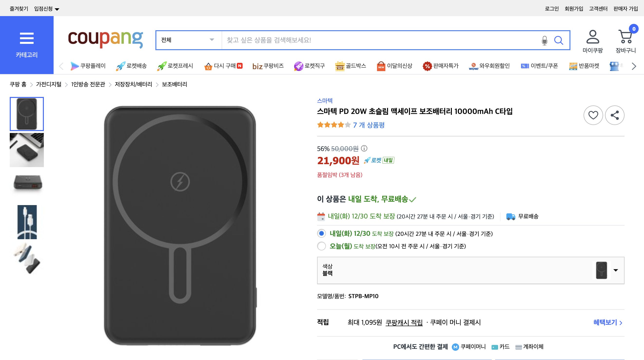Open the 카테고리 hamburger menu

tap(27, 38)
